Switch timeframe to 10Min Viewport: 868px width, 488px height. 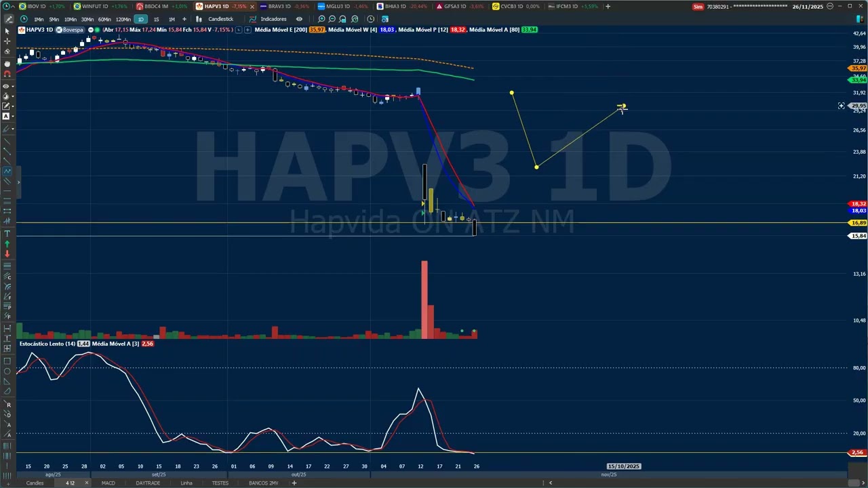tap(71, 19)
